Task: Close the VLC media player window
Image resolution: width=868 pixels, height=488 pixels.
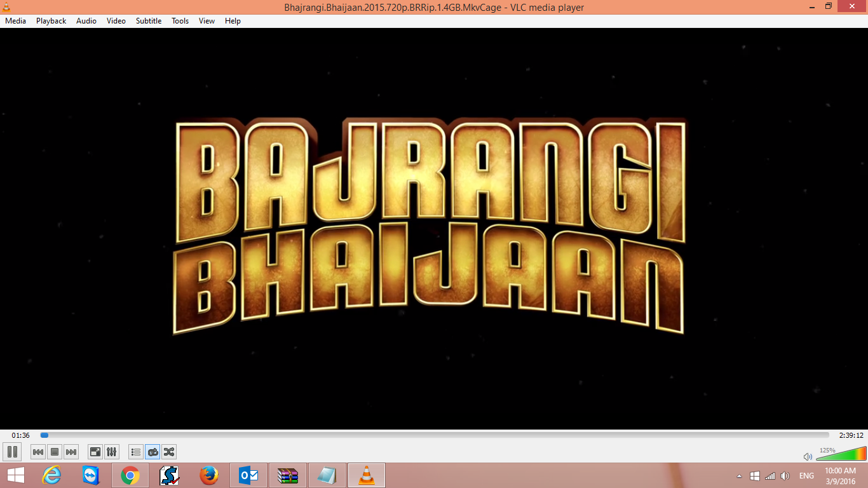Action: point(852,6)
